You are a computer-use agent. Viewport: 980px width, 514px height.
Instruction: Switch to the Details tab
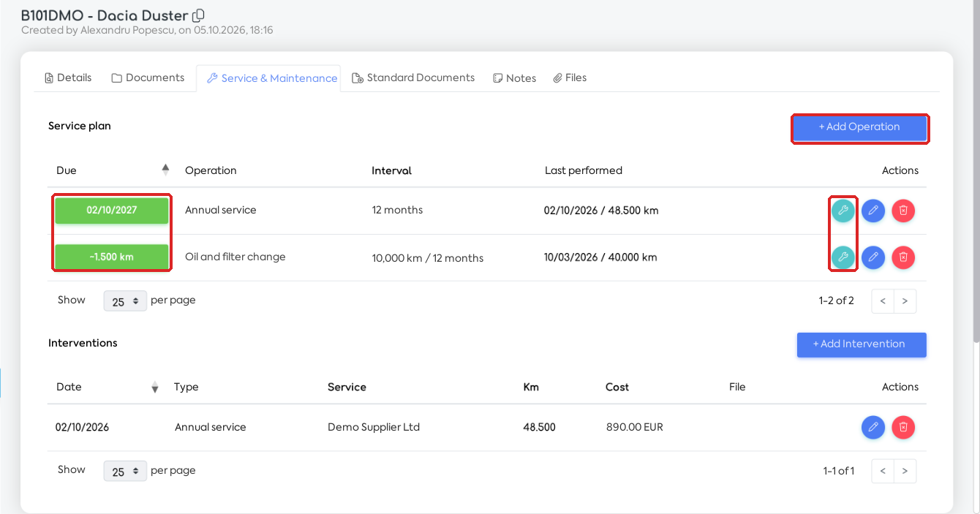point(68,78)
